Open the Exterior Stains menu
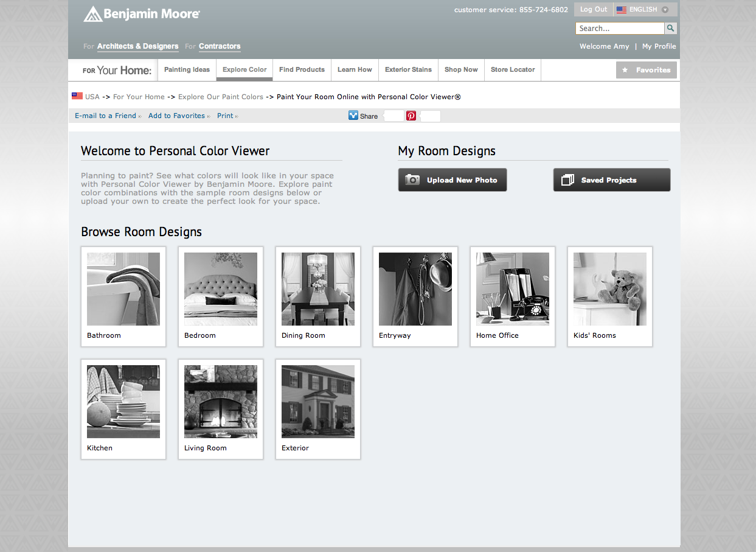Viewport: 756px width, 552px height. 408,70
